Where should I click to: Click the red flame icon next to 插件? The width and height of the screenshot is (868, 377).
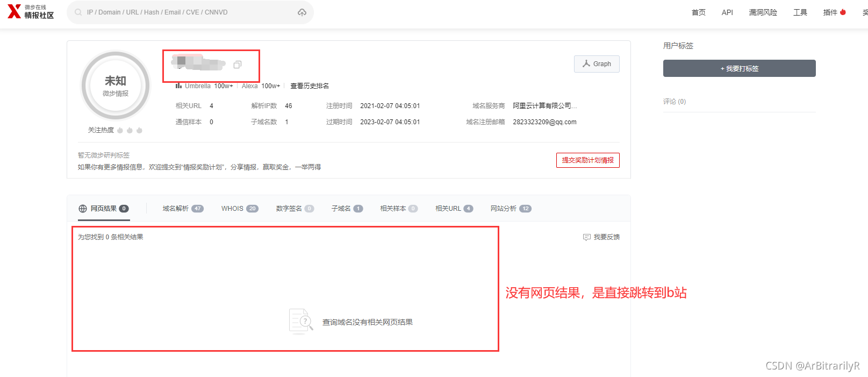click(x=843, y=12)
